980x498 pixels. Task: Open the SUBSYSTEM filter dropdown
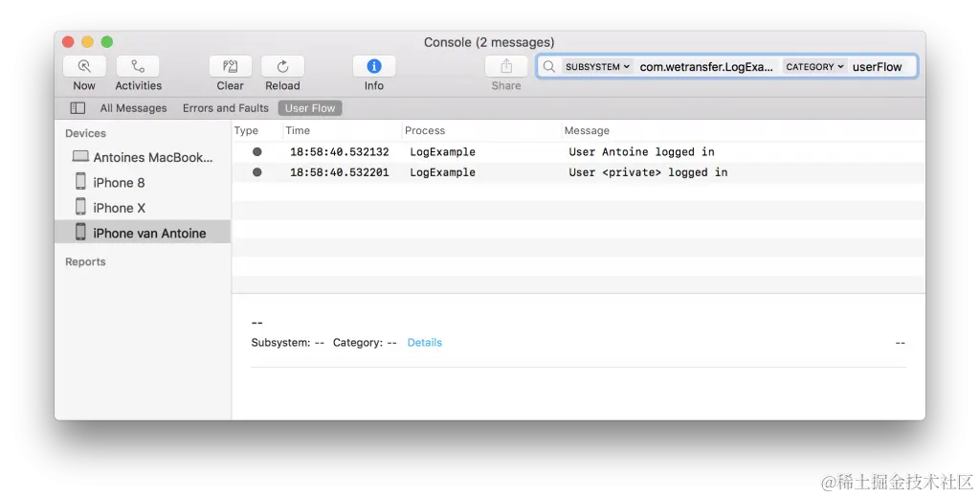[x=597, y=66]
